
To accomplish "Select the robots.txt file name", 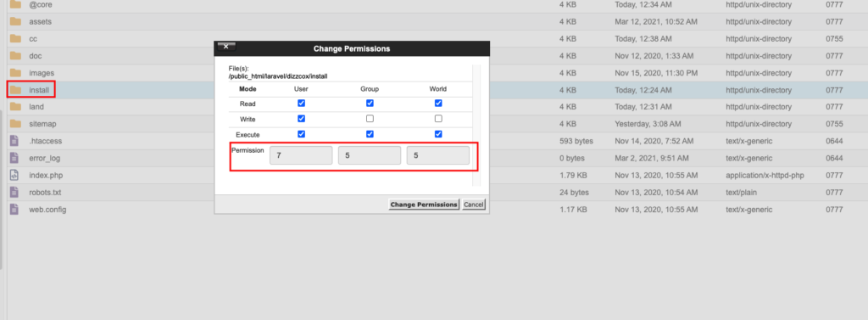I will (45, 193).
